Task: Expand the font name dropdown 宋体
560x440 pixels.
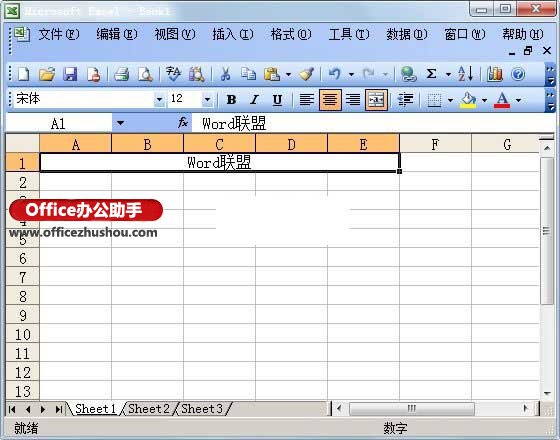Action: tap(159, 100)
